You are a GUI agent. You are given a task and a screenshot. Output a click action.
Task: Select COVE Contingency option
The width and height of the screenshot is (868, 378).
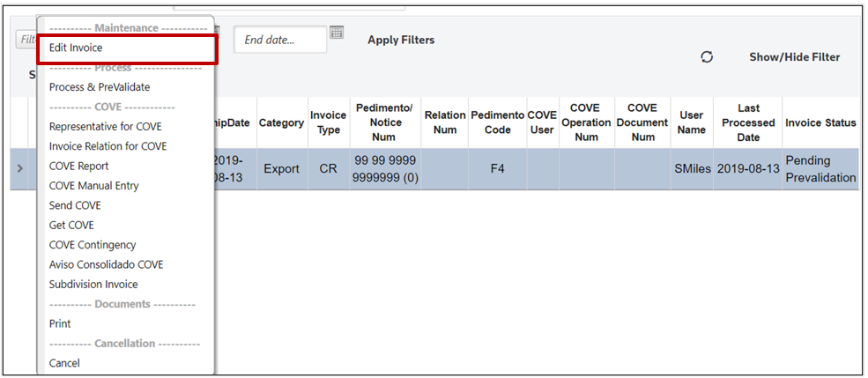[93, 245]
